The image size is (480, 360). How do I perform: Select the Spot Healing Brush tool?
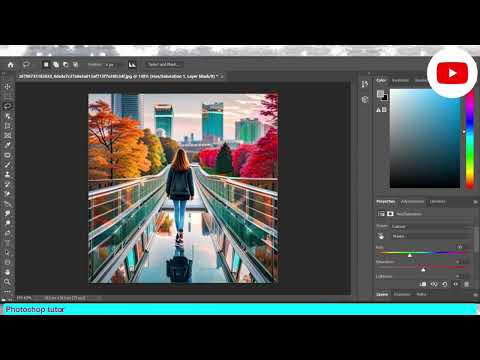(x=7, y=155)
